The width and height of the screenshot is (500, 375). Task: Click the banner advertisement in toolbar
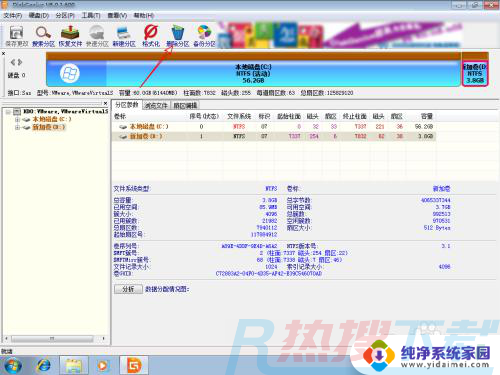click(x=340, y=35)
